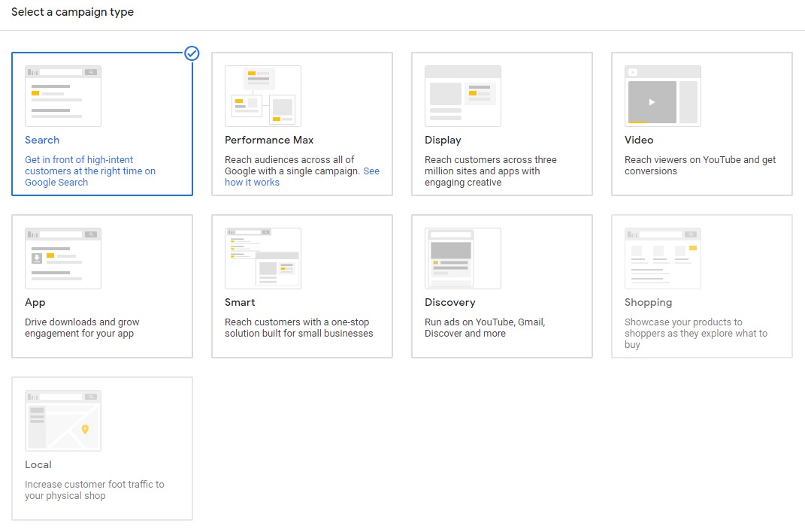The width and height of the screenshot is (805, 532).
Task: Click 'Drive downloads and grow engagement' text
Action: tap(82, 328)
